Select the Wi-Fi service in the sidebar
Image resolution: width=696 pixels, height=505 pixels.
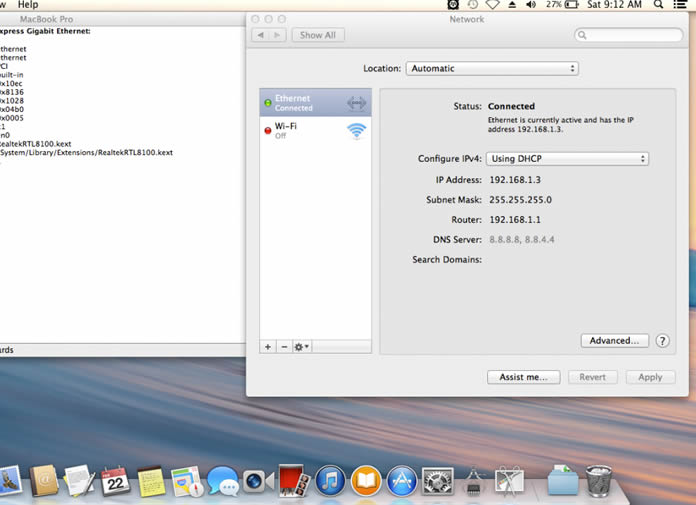(x=315, y=131)
